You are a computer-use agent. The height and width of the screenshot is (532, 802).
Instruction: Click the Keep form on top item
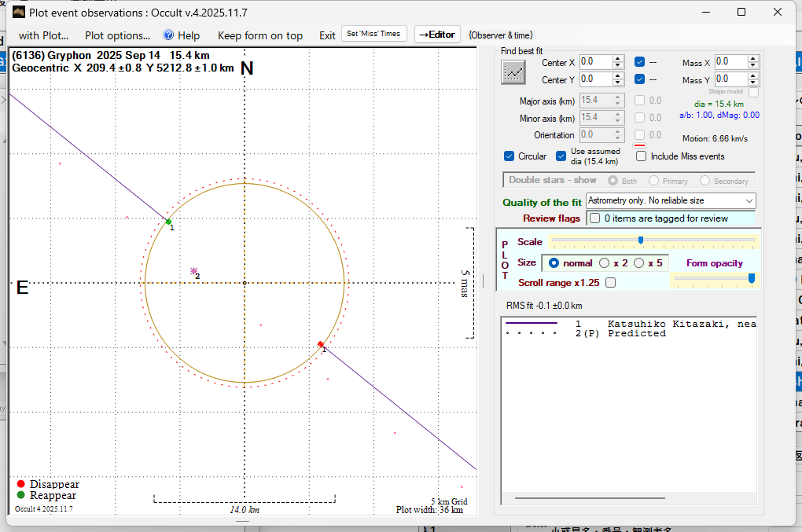click(x=259, y=35)
